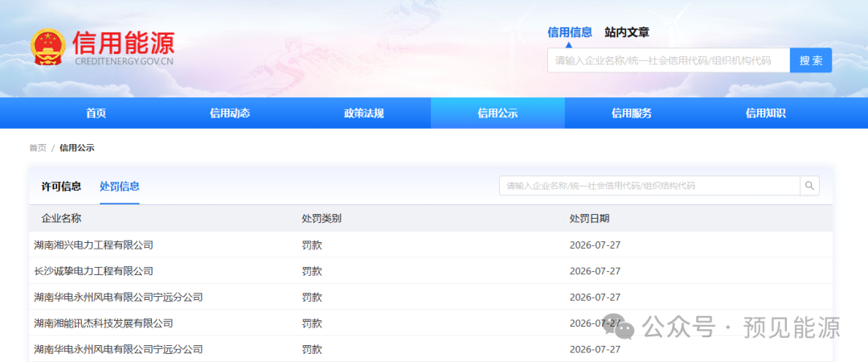Click the 企业名称 column header
Screen dimensions: 868x362
(x=61, y=219)
